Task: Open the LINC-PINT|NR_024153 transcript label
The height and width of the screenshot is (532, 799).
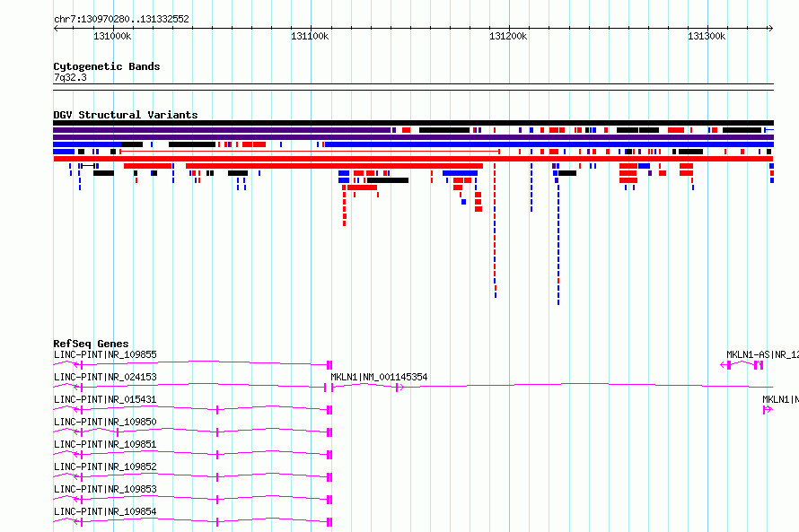Action: click(x=105, y=377)
